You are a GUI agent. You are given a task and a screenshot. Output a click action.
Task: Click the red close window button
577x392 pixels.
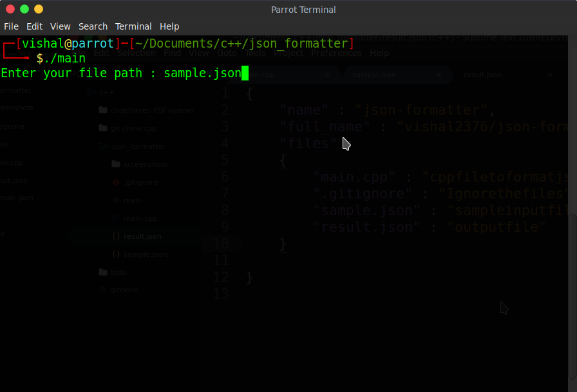[x=10, y=9]
